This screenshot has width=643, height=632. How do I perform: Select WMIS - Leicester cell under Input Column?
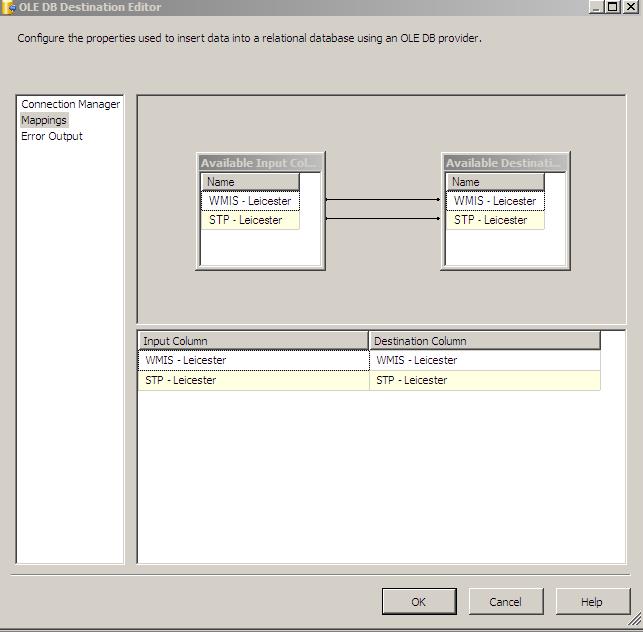(253, 360)
